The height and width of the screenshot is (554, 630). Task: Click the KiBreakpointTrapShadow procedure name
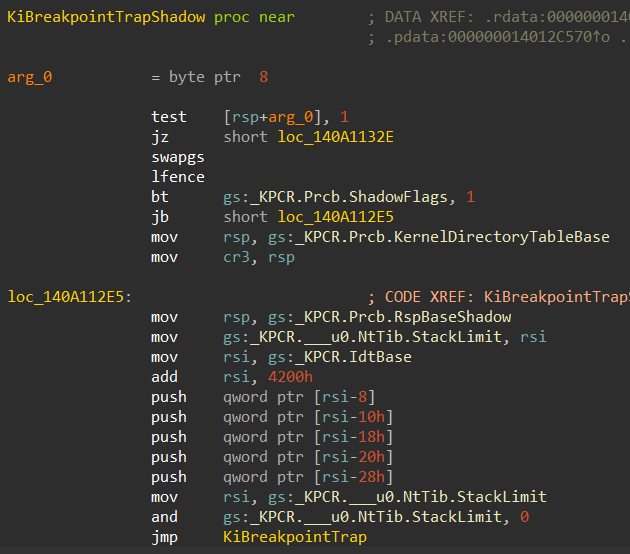(x=105, y=18)
